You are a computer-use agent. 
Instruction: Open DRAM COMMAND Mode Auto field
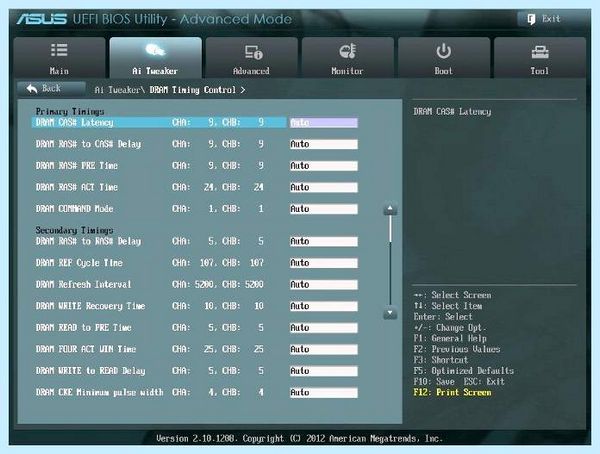coord(324,209)
